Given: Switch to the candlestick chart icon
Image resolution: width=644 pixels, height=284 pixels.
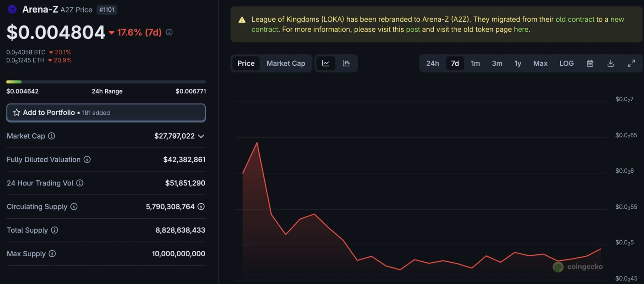Looking at the screenshot, I should coord(346,63).
